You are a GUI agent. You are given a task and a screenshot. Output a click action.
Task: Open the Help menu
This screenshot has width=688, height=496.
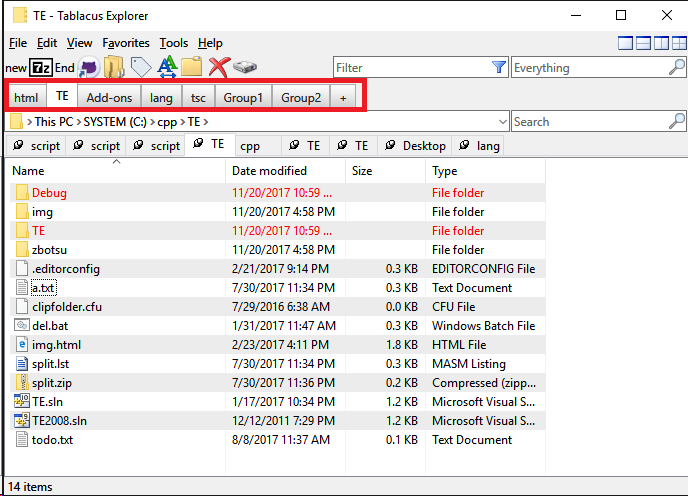pos(210,43)
